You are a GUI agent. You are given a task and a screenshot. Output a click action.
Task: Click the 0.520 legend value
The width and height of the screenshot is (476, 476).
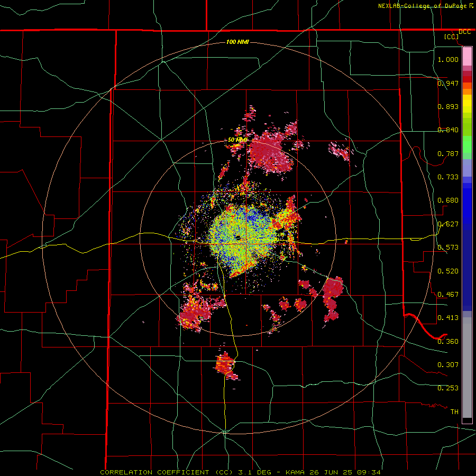point(448,271)
